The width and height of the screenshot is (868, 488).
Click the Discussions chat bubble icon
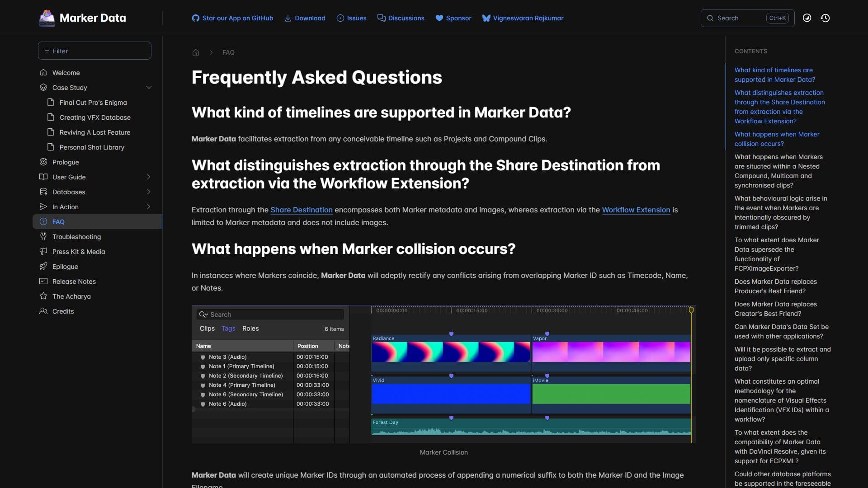[x=382, y=18]
